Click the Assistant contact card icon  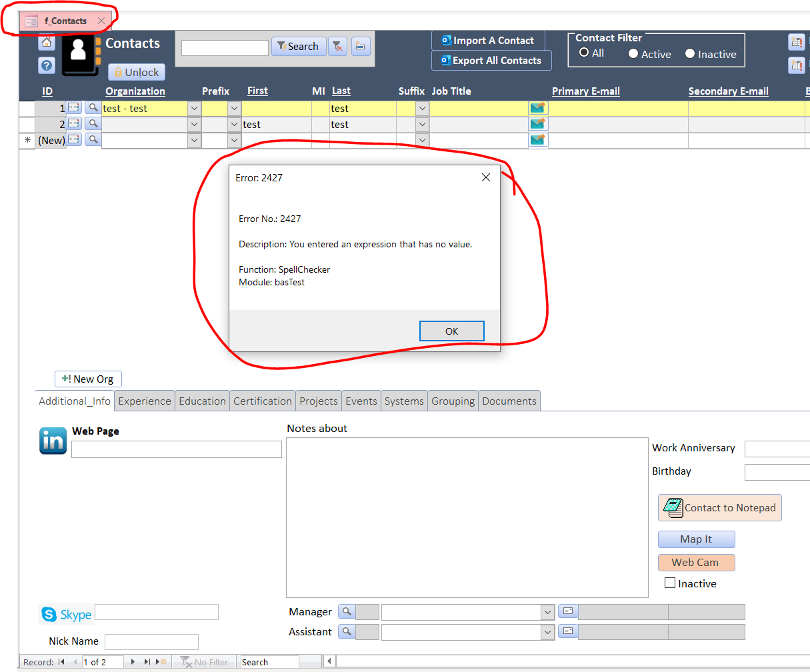click(x=567, y=631)
